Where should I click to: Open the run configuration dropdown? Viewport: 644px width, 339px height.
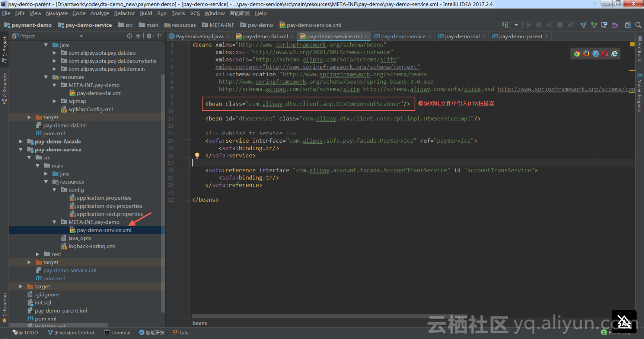point(516,25)
